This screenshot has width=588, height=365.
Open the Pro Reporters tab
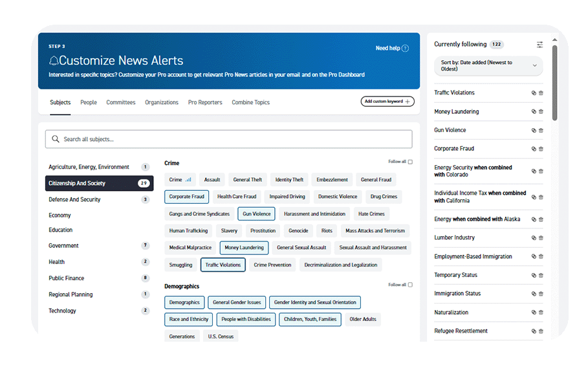[x=205, y=102]
